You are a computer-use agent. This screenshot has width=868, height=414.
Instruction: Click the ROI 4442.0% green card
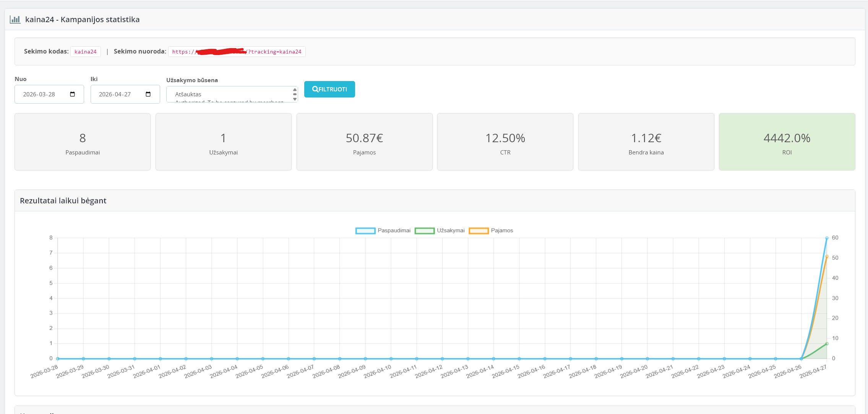[787, 142]
